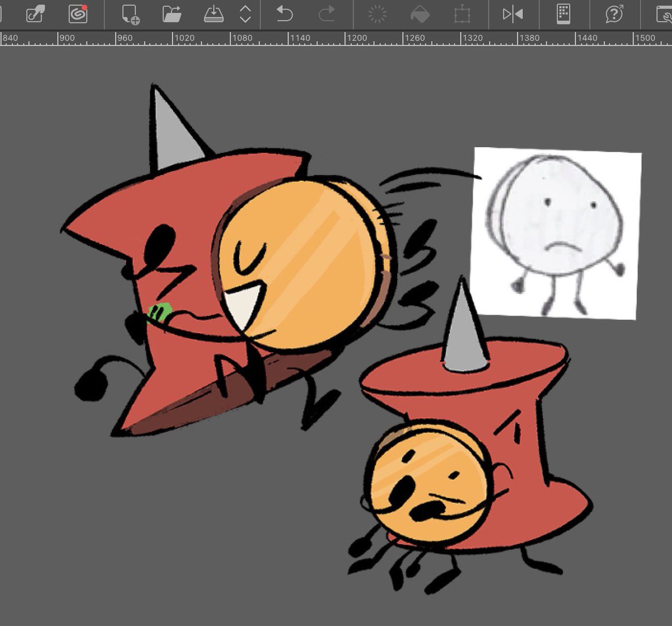Image resolution: width=672 pixels, height=626 pixels.
Task: Activate the Scale/Transform selection icon
Action: tap(462, 14)
